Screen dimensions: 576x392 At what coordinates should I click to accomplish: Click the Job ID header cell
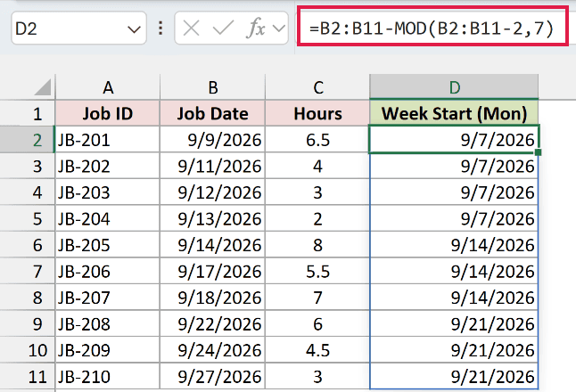pyautogui.click(x=108, y=113)
